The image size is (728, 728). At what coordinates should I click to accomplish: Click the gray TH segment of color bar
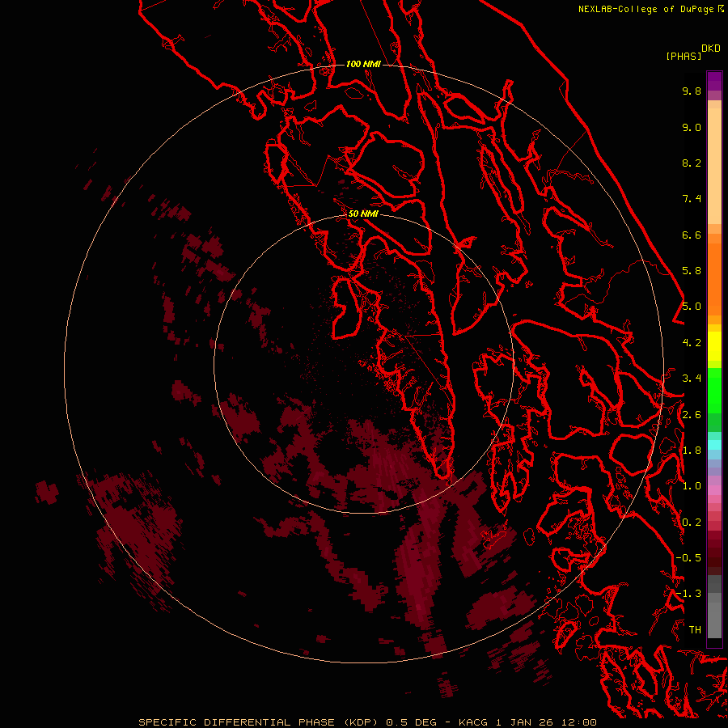pos(714,620)
